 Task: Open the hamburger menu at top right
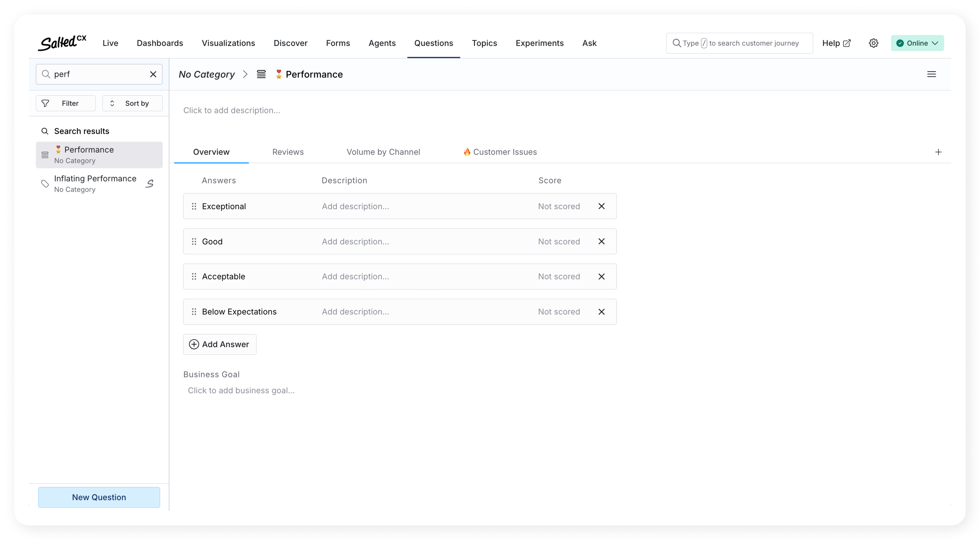931,74
